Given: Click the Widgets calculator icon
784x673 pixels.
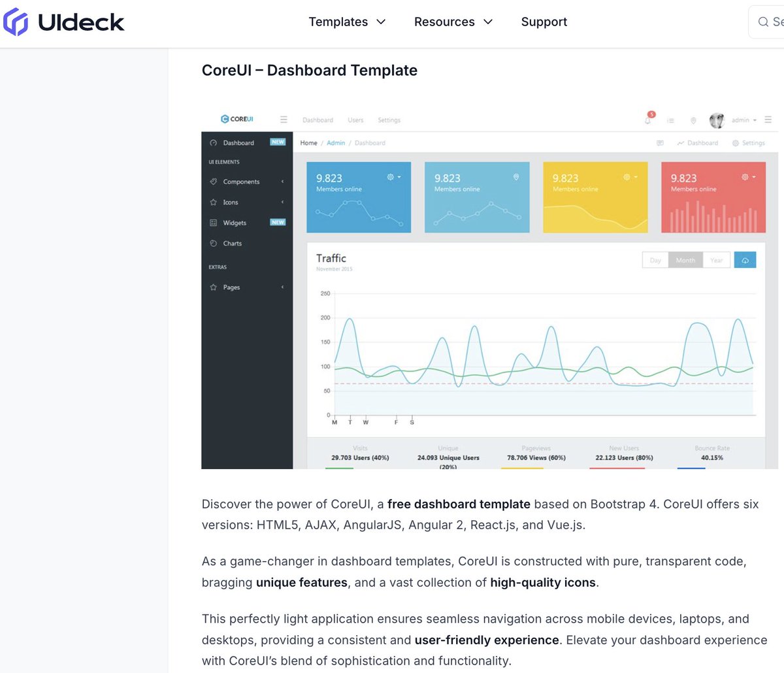Looking at the screenshot, I should (x=213, y=223).
